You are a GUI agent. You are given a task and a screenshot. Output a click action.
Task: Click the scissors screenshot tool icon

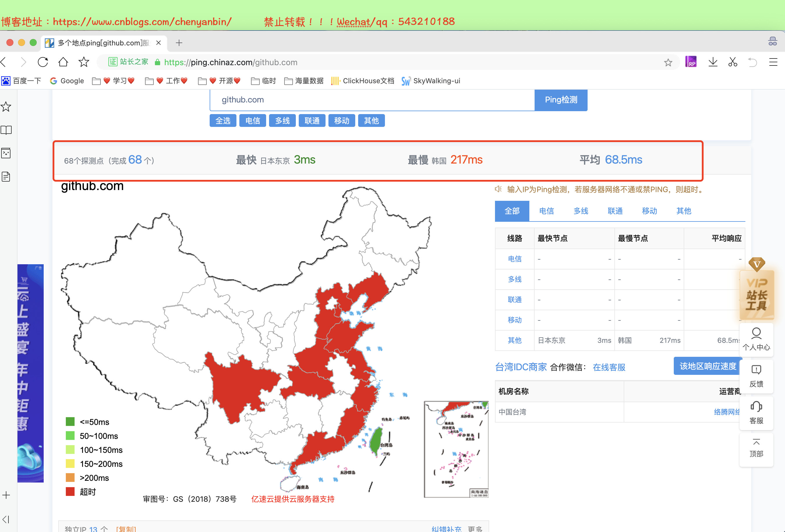733,62
